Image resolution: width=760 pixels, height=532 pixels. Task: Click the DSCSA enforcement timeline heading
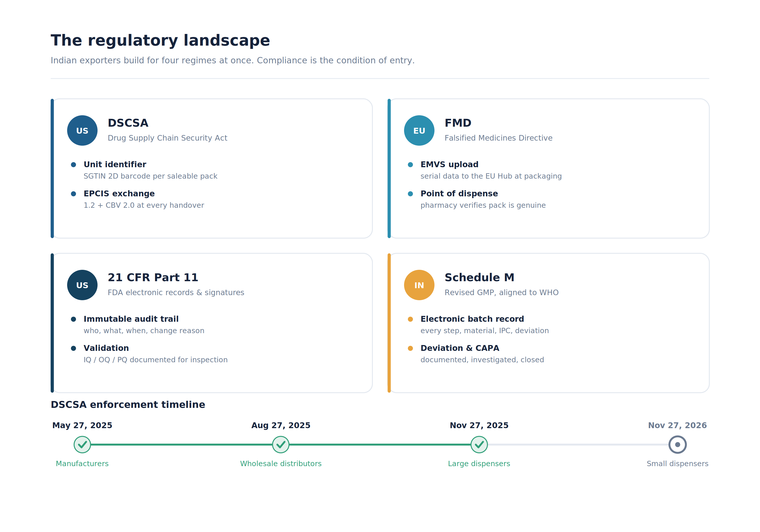(x=128, y=405)
